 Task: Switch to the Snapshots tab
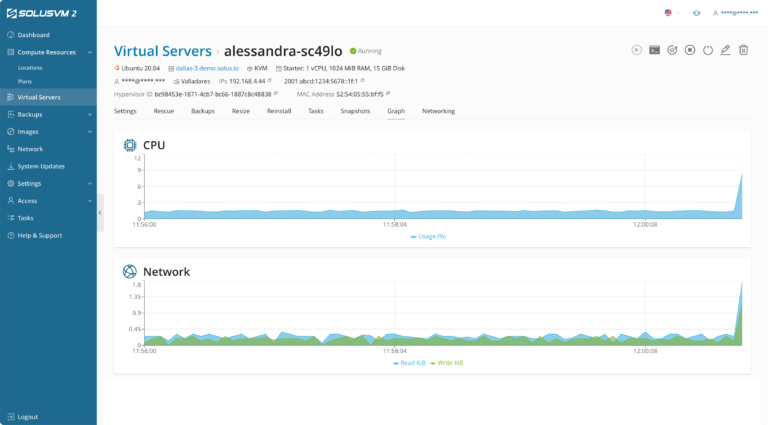[x=355, y=111]
